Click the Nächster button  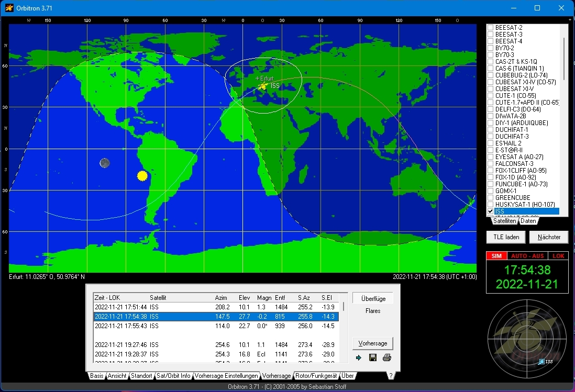coord(548,237)
